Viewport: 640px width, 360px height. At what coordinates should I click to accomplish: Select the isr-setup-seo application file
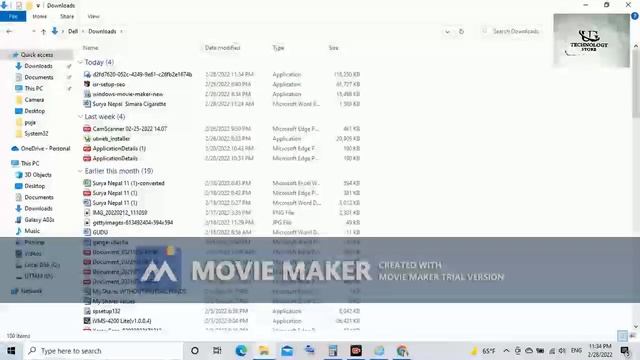(109, 84)
